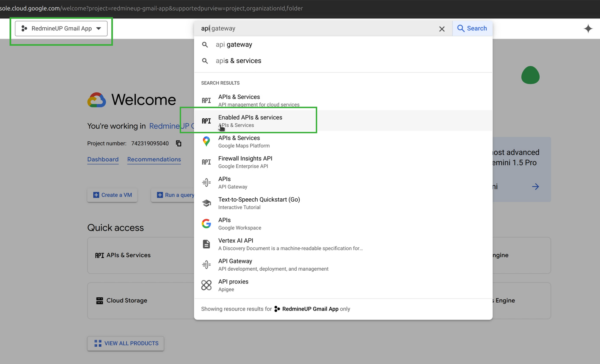This screenshot has height=364, width=600.
Task: Select the API Gateway result icon
Action: tap(207, 182)
